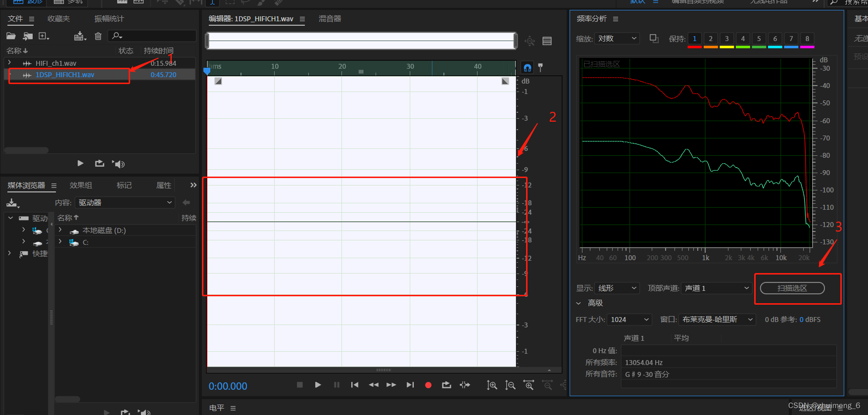Open the 顶部声道 dropdown set to 声道 1
This screenshot has width=868, height=415.
(x=717, y=288)
